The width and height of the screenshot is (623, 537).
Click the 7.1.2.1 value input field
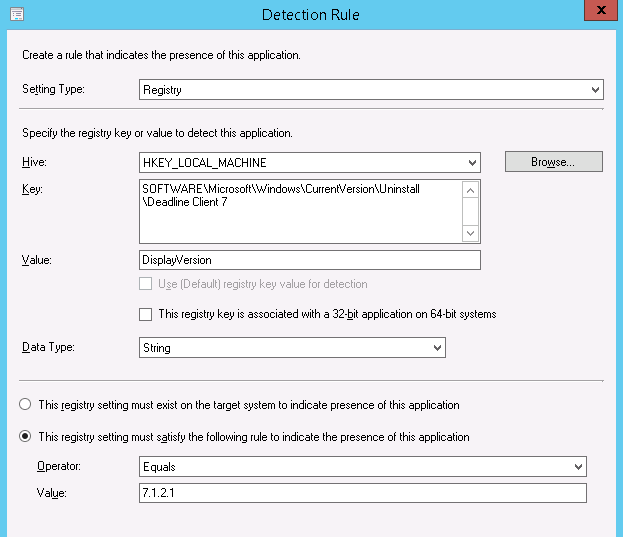[x=362, y=493]
